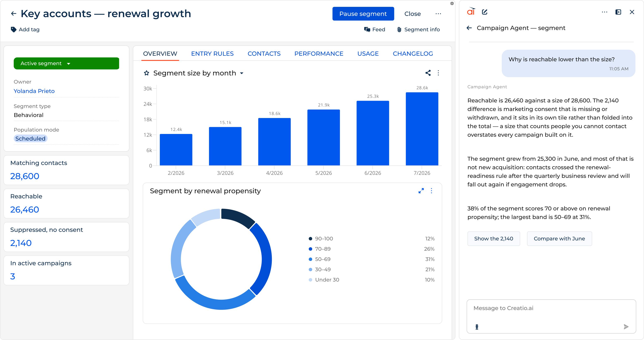Click the Pause segment button

[363, 14]
